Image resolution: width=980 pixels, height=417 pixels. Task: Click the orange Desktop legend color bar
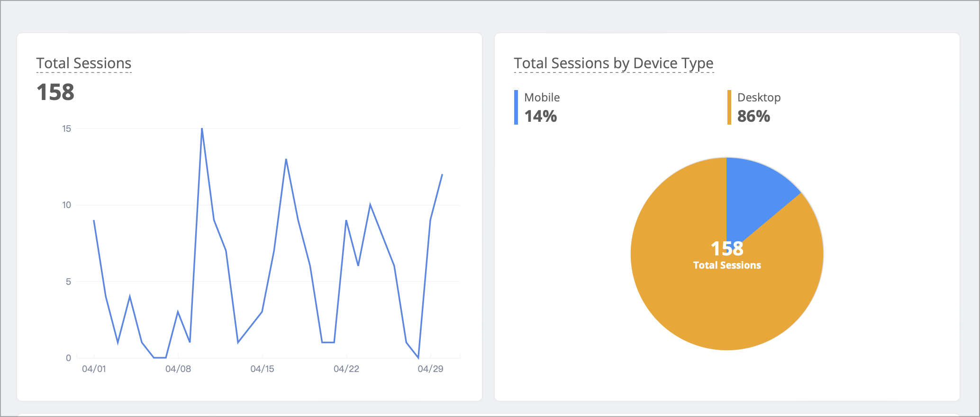click(x=729, y=108)
